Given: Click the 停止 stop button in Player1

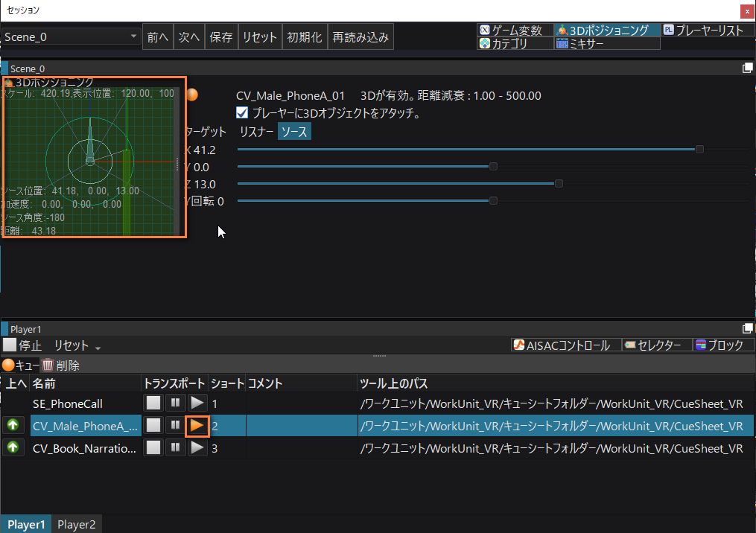Looking at the screenshot, I should click(22, 345).
